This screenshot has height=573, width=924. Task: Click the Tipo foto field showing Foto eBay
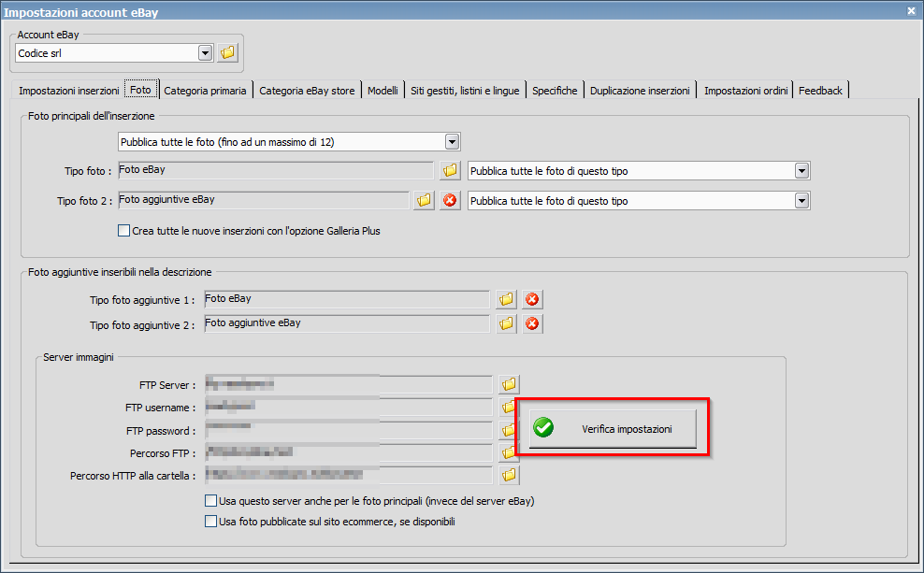click(276, 171)
